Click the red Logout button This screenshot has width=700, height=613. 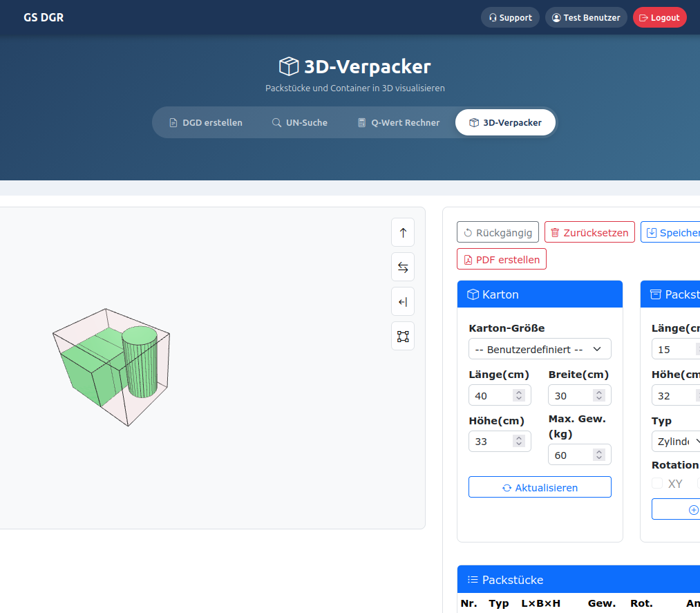coord(659,18)
